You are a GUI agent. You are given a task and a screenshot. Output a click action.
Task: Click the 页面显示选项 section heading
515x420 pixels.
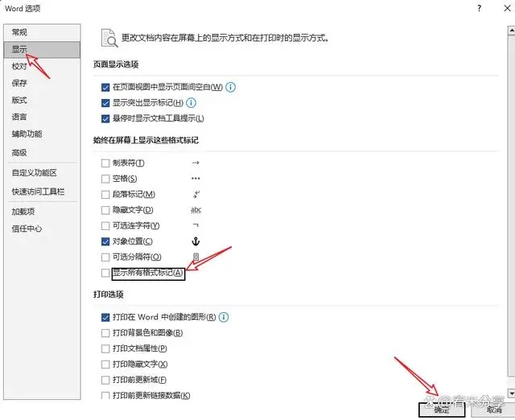pyautogui.click(x=116, y=64)
